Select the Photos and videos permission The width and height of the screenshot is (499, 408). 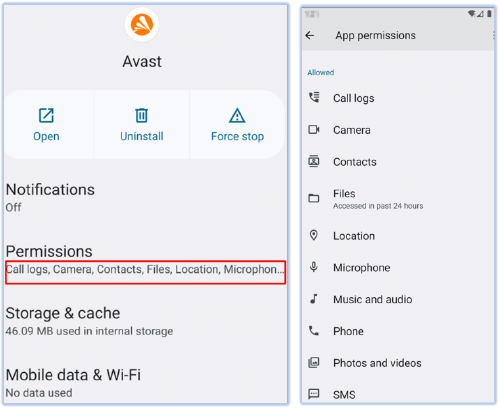[398, 363]
